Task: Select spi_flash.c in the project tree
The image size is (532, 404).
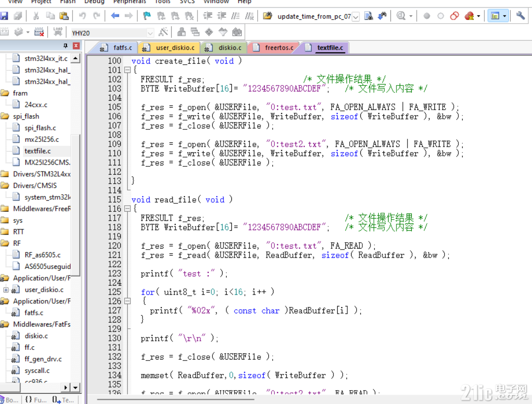Action: 40,128
